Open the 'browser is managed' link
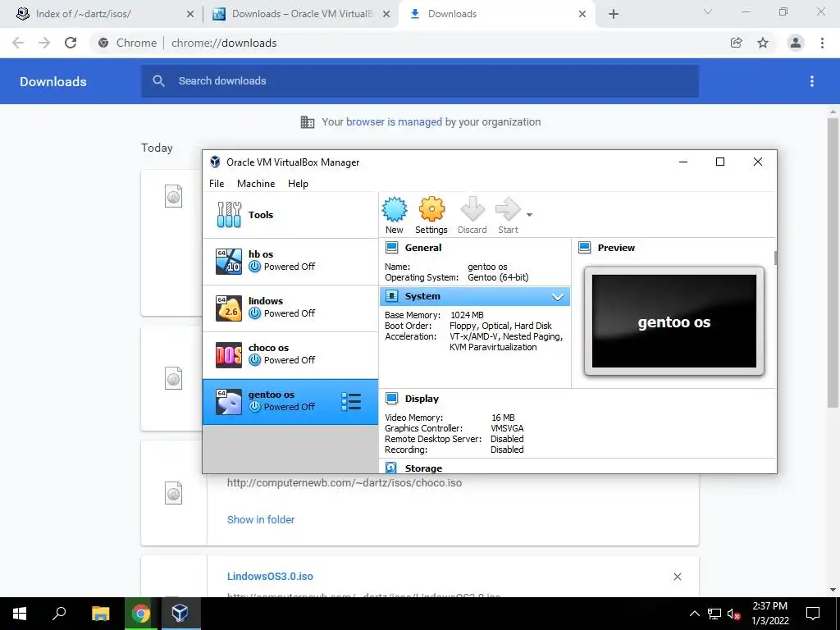 coord(394,122)
